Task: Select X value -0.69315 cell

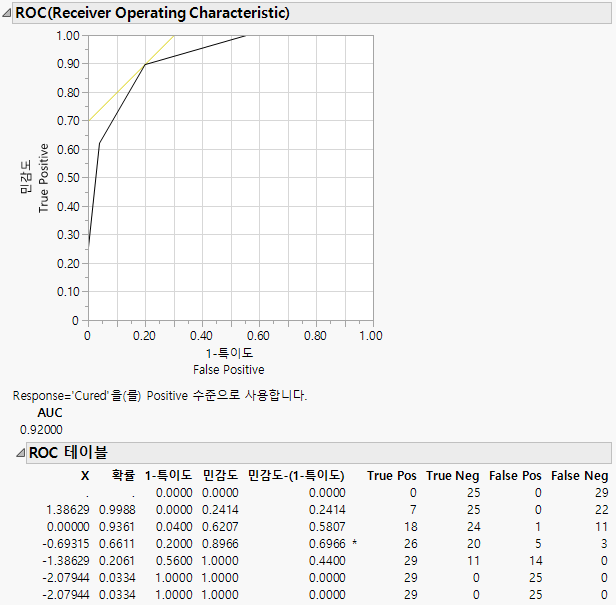Action: pos(66,544)
